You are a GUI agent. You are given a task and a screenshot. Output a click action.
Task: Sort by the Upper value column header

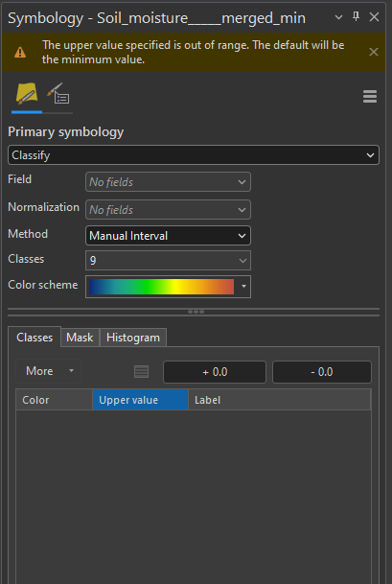click(x=140, y=400)
